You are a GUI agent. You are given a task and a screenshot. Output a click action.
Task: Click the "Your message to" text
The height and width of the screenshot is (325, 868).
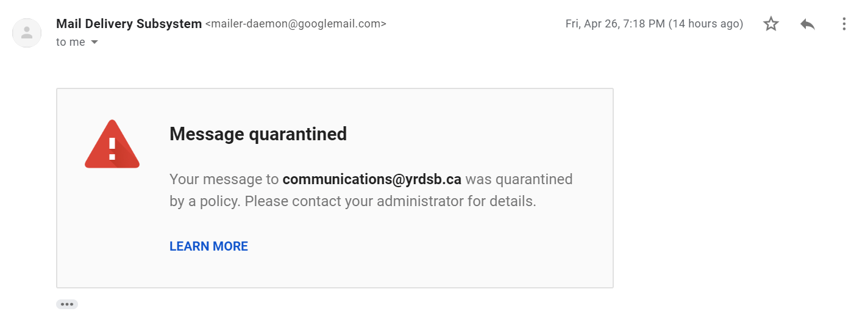tap(224, 179)
